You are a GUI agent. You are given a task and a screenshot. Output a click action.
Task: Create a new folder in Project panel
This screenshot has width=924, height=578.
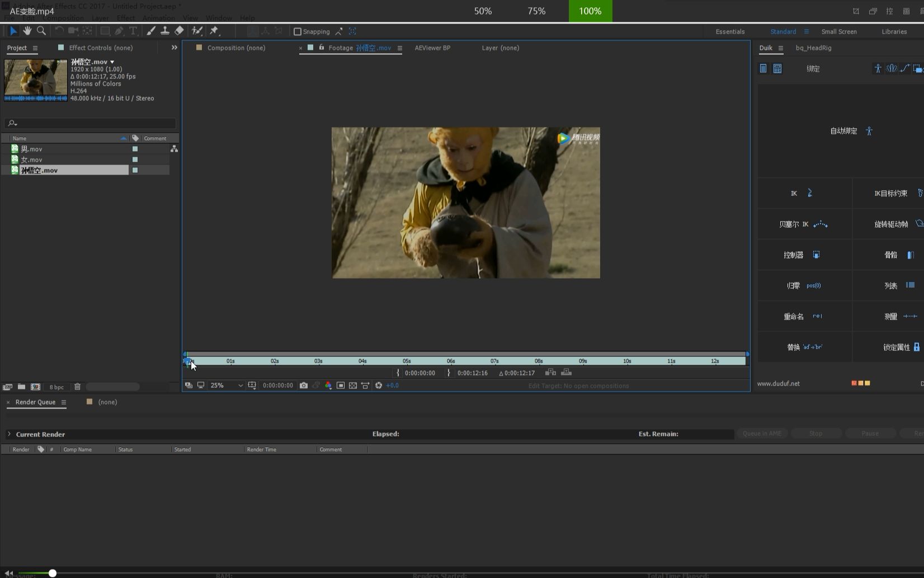click(21, 387)
